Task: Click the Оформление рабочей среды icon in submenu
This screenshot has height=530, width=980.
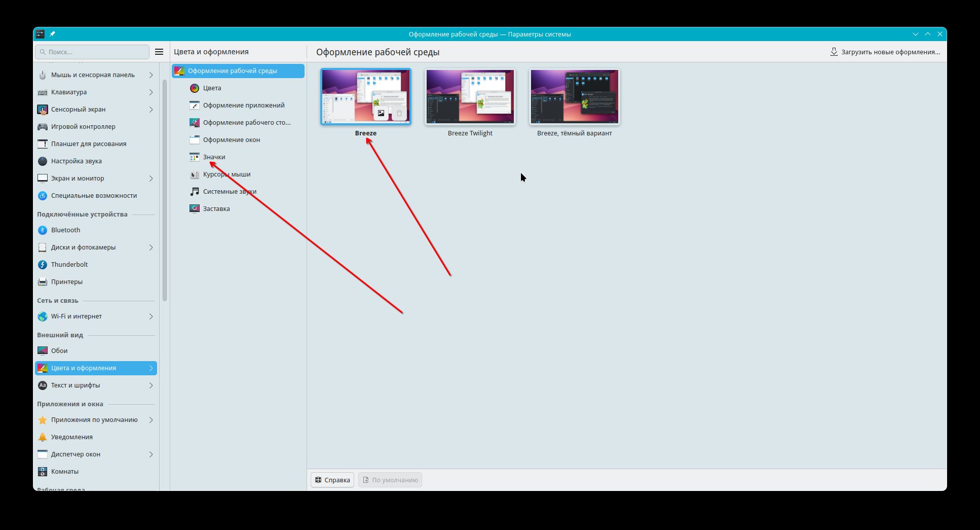Action: [179, 71]
